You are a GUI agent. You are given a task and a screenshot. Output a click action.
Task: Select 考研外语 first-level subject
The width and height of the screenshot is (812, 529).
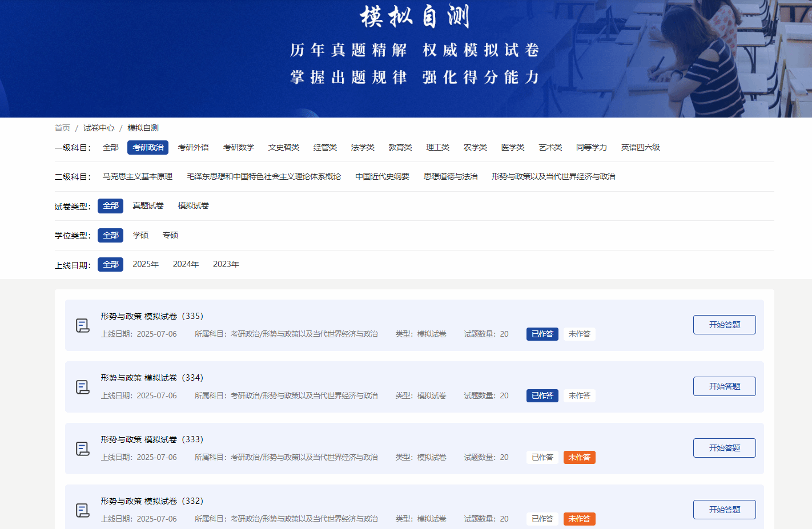point(193,147)
